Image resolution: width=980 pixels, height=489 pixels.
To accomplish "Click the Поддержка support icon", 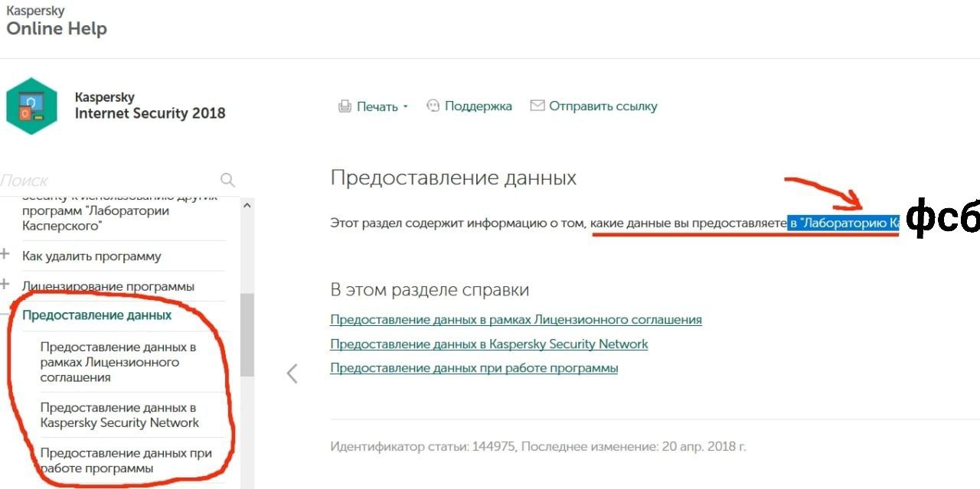I will tap(433, 106).
